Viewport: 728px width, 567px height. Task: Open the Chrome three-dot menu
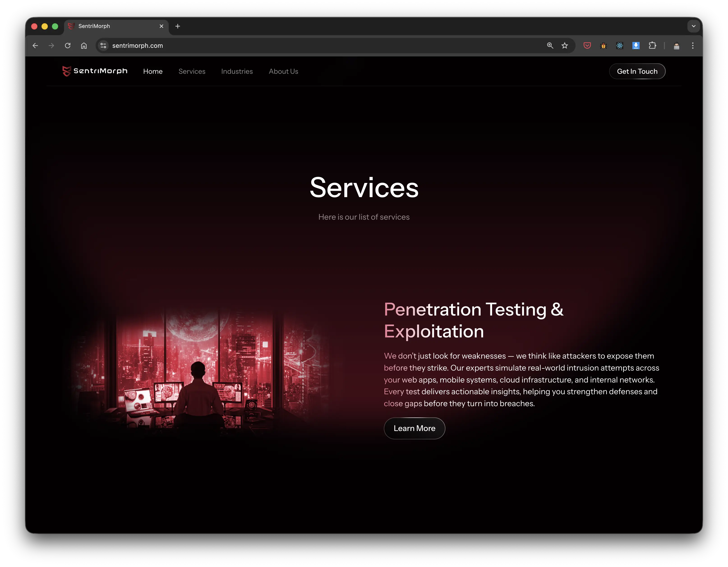tap(693, 46)
